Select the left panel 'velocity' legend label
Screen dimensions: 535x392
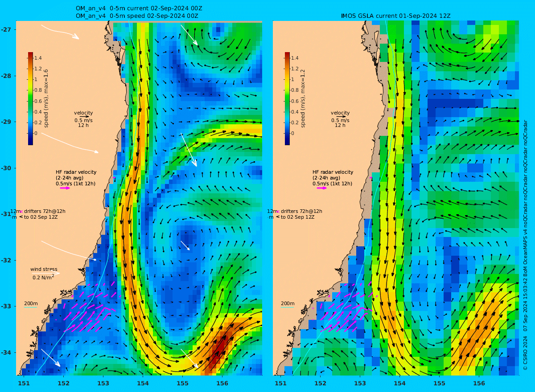[x=83, y=113]
